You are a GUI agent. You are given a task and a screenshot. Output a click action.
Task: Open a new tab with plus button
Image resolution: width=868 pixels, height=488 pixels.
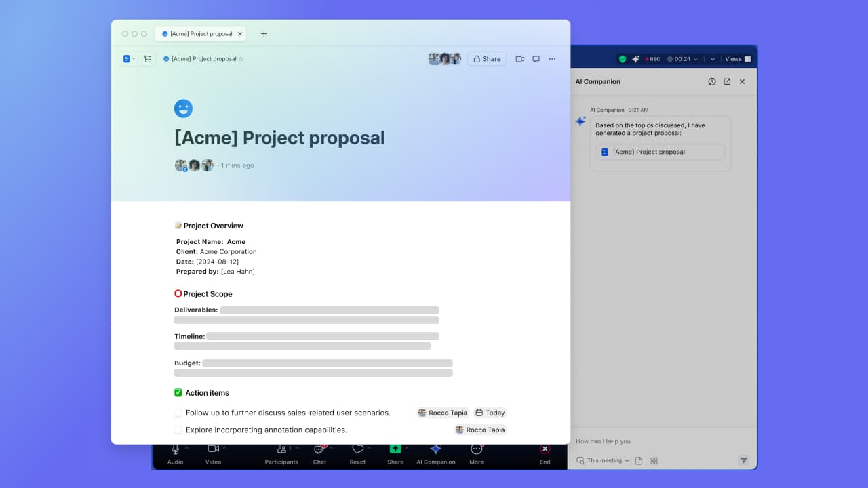click(264, 34)
